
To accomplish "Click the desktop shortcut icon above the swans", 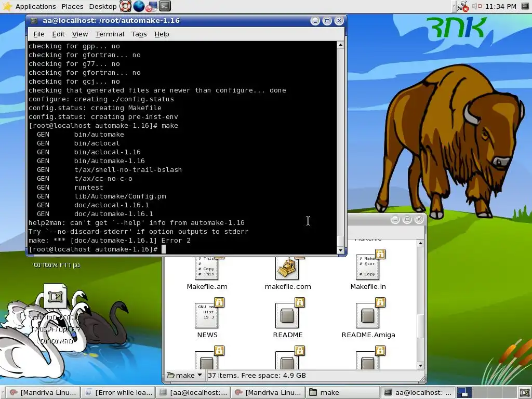I will (55, 296).
